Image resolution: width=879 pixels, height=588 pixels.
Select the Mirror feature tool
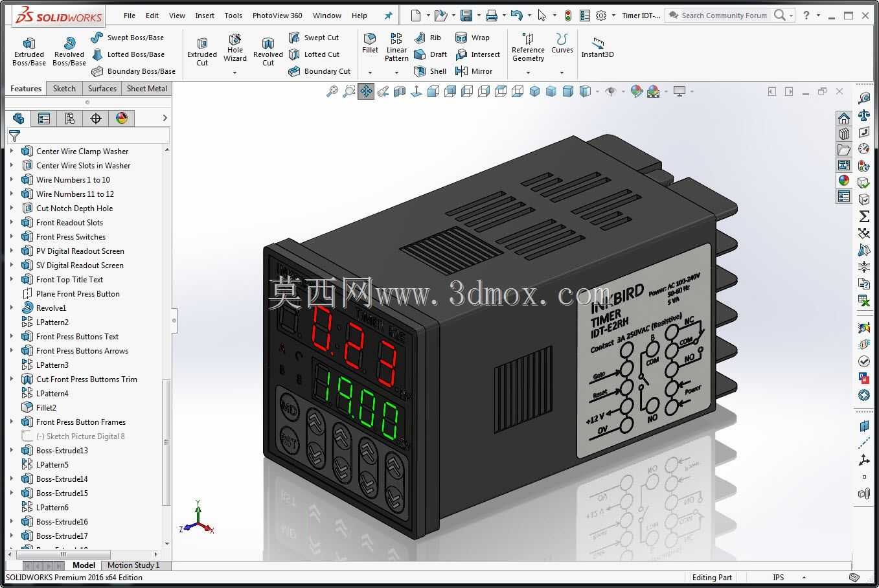click(x=474, y=71)
